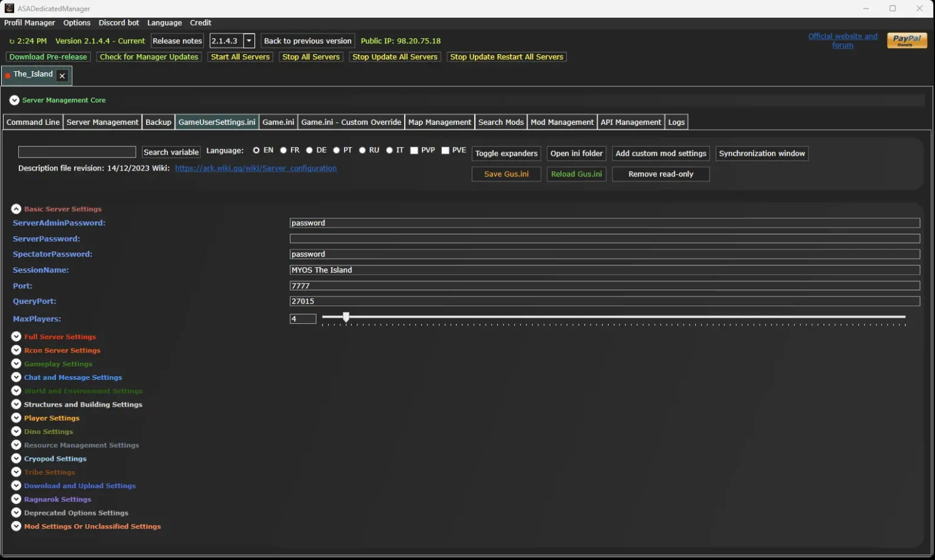The height and width of the screenshot is (560, 935).
Task: Click Start All Servers
Action: click(x=240, y=57)
